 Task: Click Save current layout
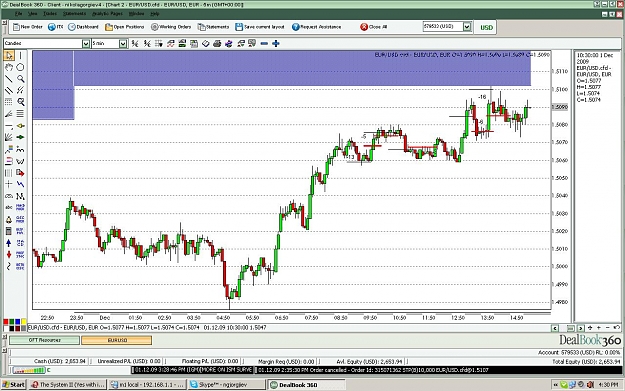[x=260, y=27]
